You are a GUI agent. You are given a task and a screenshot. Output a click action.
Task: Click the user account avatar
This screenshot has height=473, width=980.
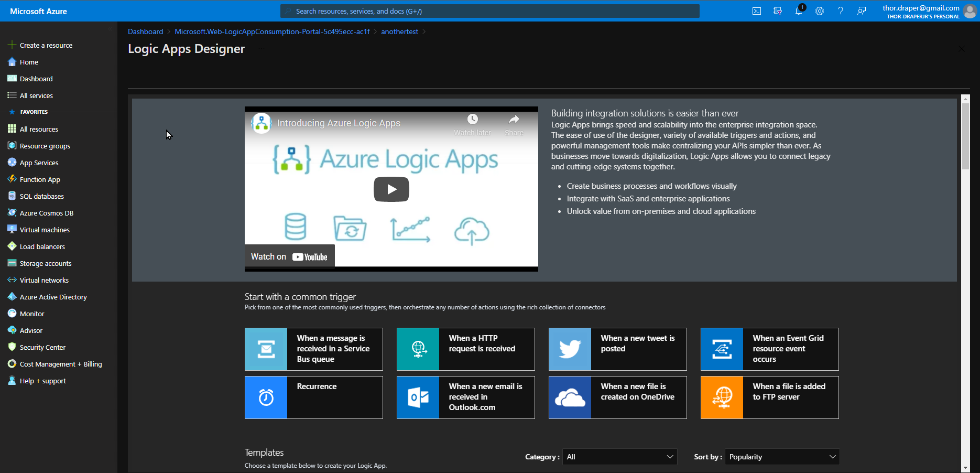pyautogui.click(x=970, y=11)
